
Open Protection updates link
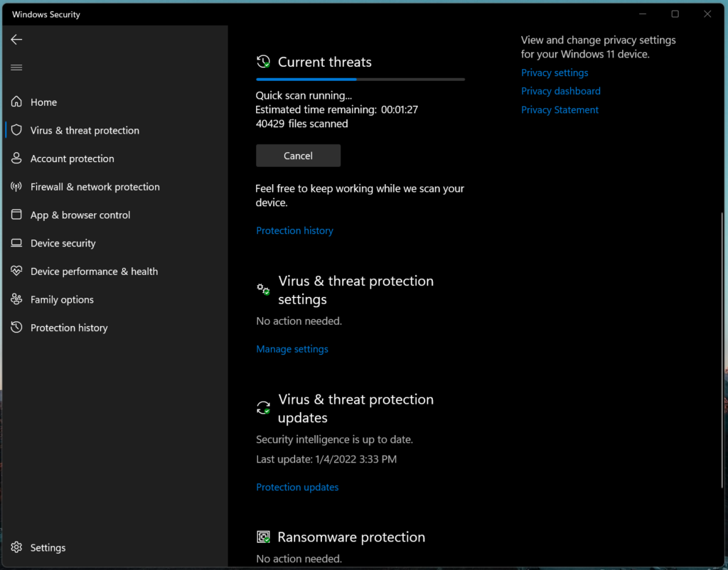pos(297,487)
